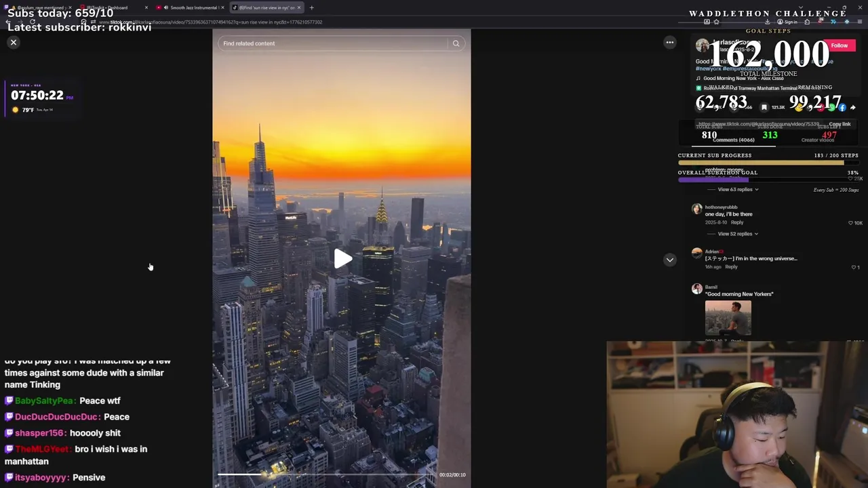Click the chat username TheMLGYeet
Screen dimensions: 868x488
pyautogui.click(x=42, y=449)
